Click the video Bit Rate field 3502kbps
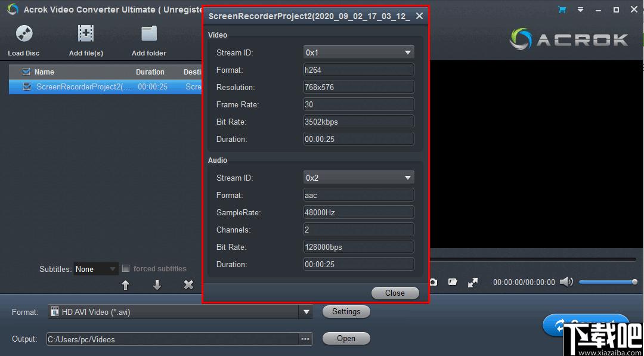Image resolution: width=644 pixels, height=356 pixels. (x=359, y=122)
